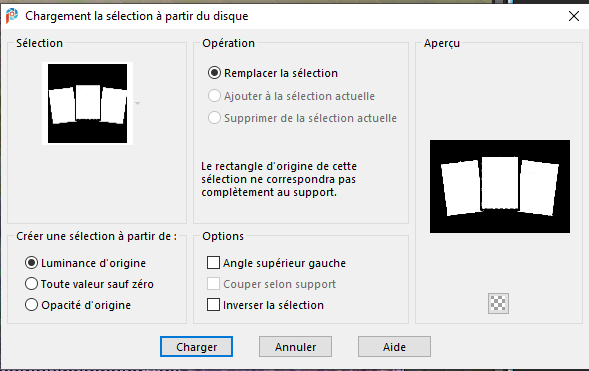Screen dimensions: 589x371
Task: Click the Annuler button
Action: [295, 347]
